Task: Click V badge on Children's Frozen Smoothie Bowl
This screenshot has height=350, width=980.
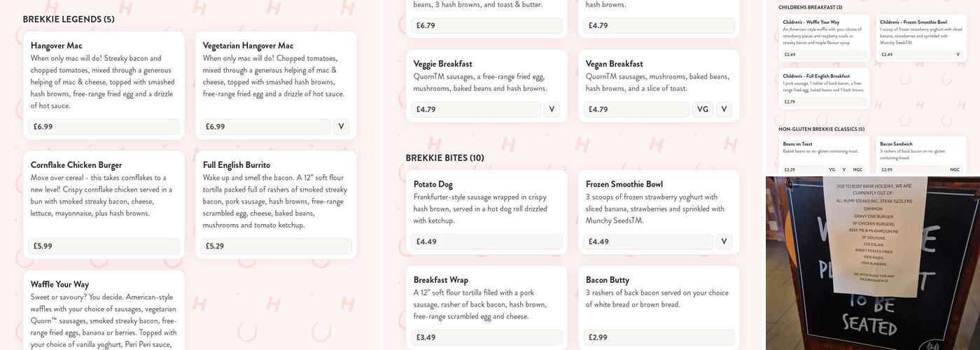Action: pos(958,55)
